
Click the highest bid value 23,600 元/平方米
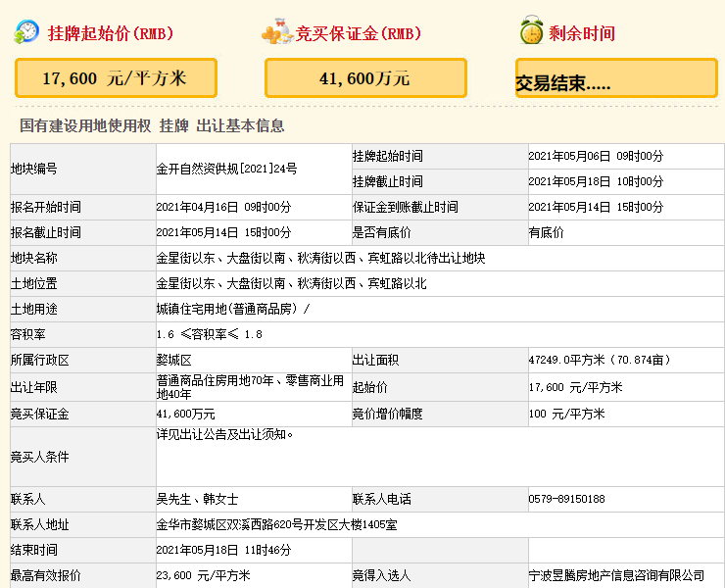(x=203, y=575)
